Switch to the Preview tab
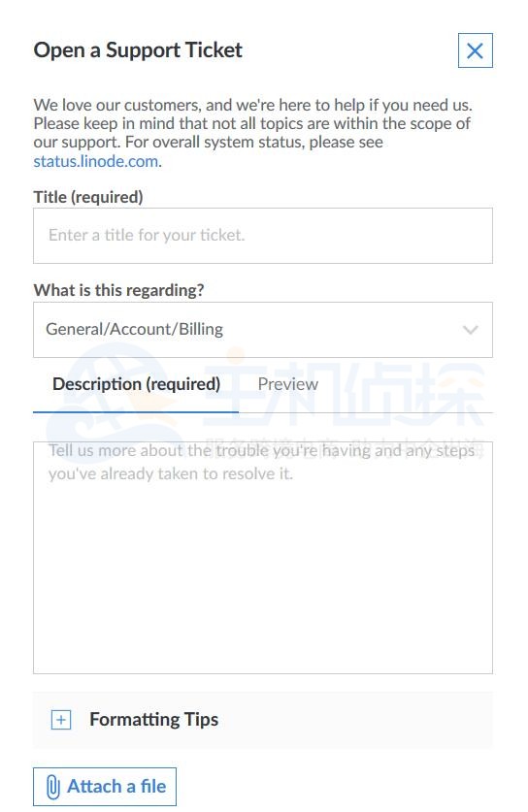 (287, 384)
